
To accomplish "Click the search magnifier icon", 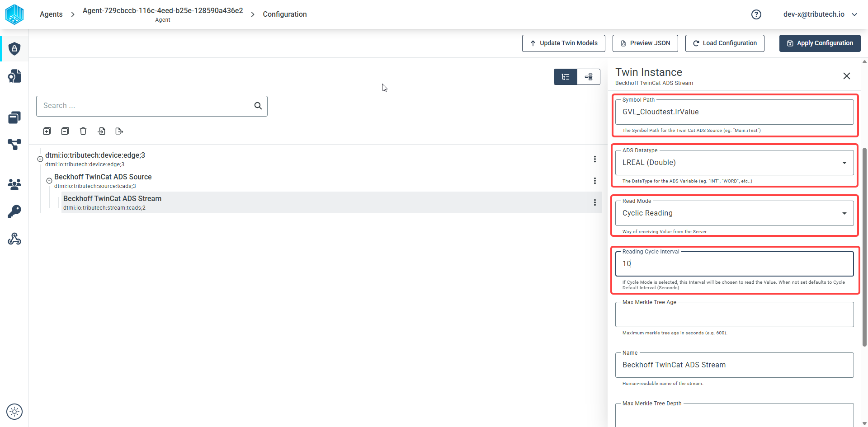I will 258,106.
